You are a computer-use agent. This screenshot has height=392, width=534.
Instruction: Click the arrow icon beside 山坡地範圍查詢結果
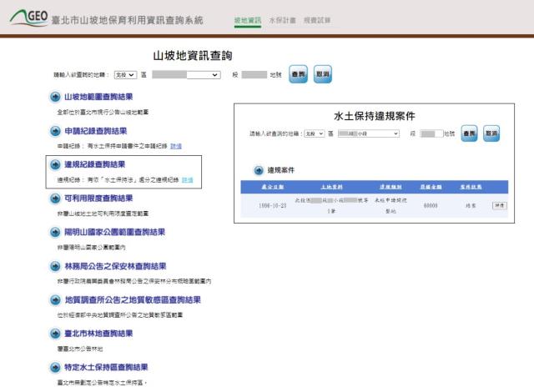(x=55, y=97)
